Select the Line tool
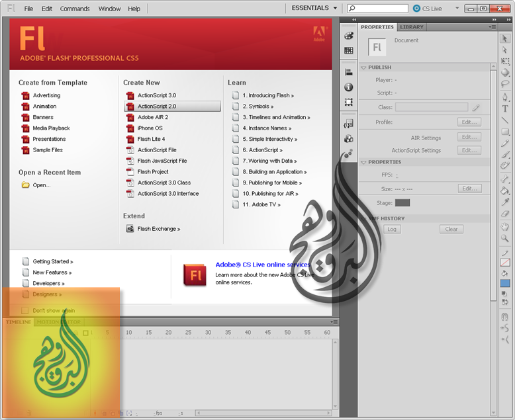 (505, 120)
